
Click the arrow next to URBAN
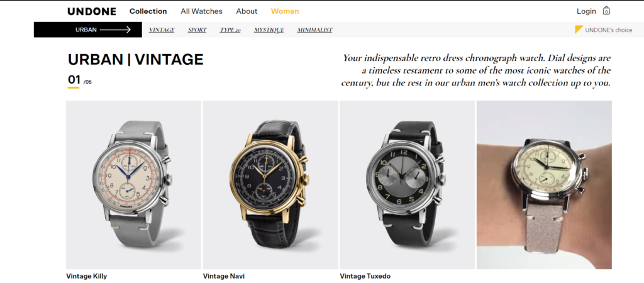[x=115, y=30]
